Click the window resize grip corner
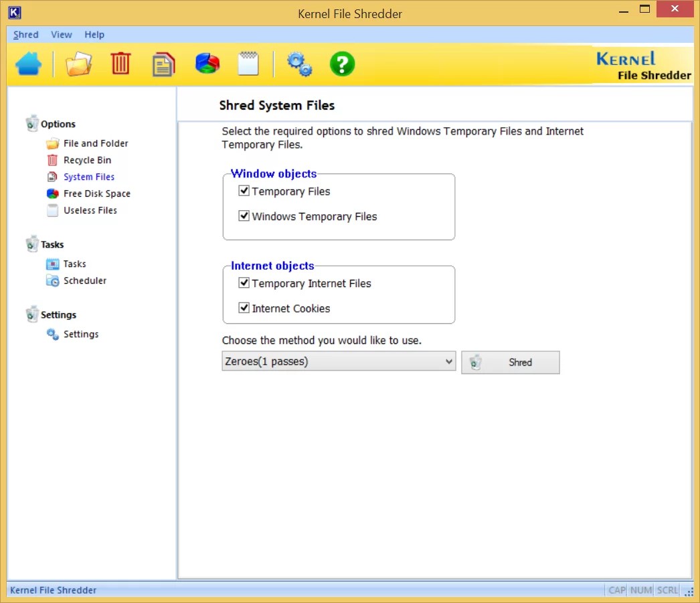Screen dimensions: 700x603 pyautogui.click(x=689, y=592)
